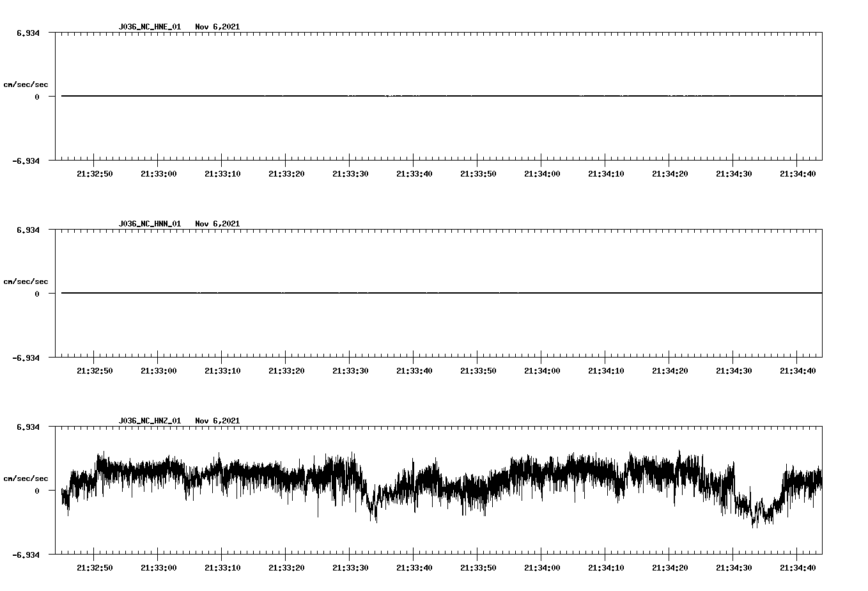Click the 21:33:40 label on the HNN plot
Image resolution: width=868 pixels, height=591 pixels.
click(x=414, y=371)
